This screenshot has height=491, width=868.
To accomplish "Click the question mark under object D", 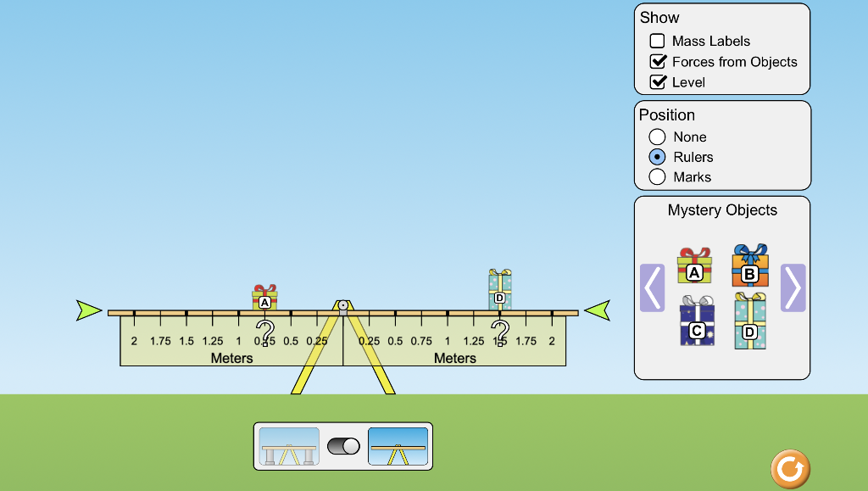I will [500, 332].
